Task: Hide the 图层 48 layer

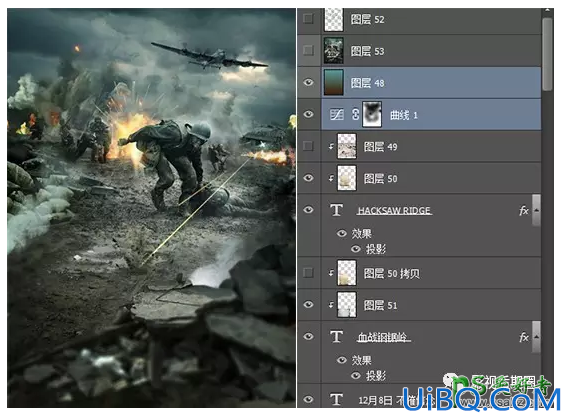Action: (x=308, y=82)
